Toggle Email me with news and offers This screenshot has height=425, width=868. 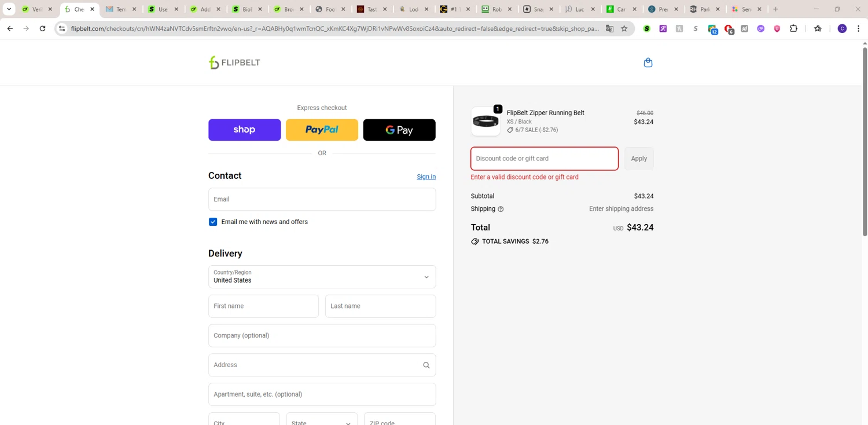pyautogui.click(x=213, y=222)
